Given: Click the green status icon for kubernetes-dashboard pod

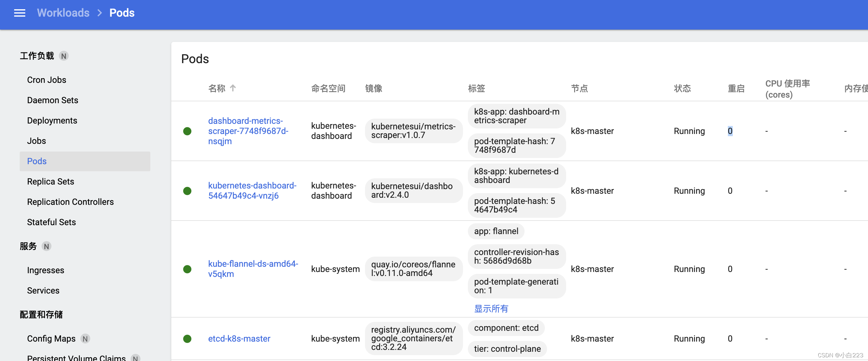Looking at the screenshot, I should pos(187,191).
